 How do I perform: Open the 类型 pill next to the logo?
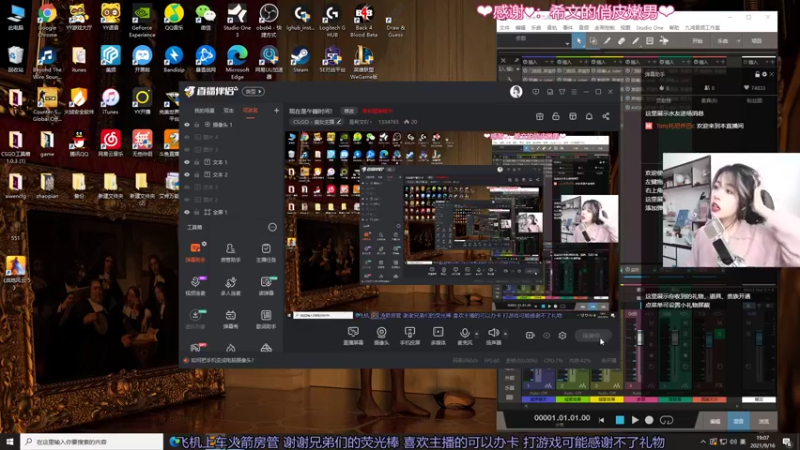[x=253, y=92]
